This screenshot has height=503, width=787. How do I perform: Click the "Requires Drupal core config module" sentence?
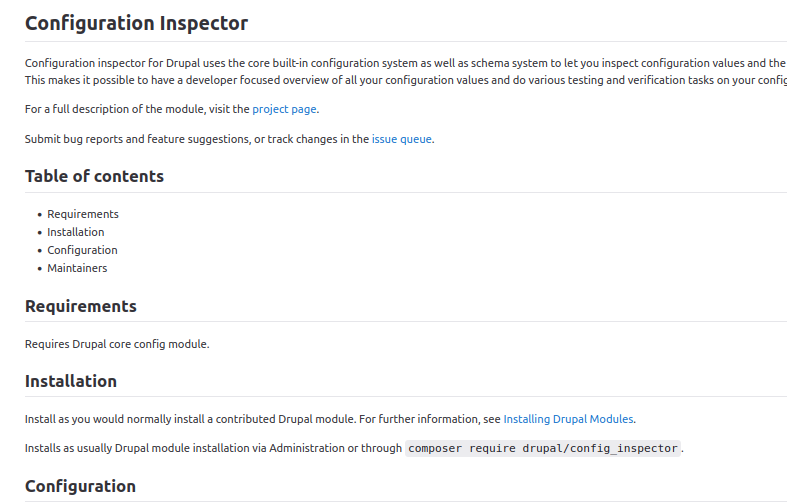coord(117,344)
